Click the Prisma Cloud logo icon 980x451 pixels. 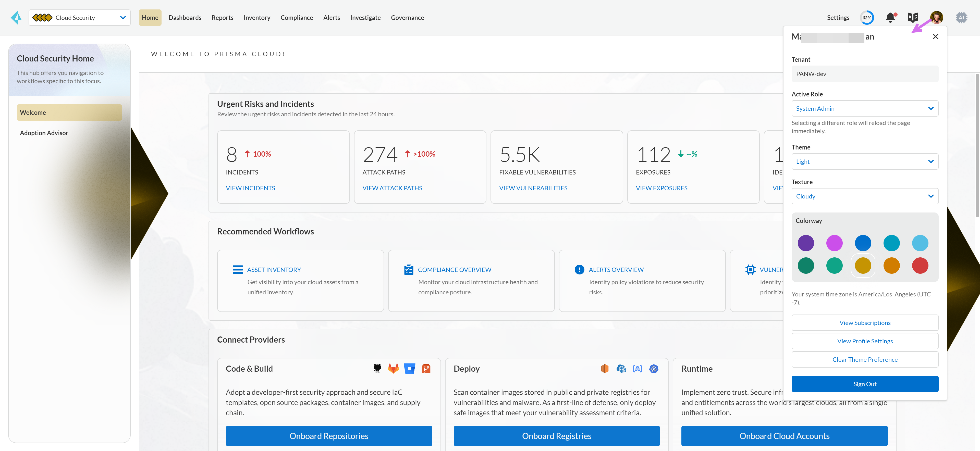(16, 18)
